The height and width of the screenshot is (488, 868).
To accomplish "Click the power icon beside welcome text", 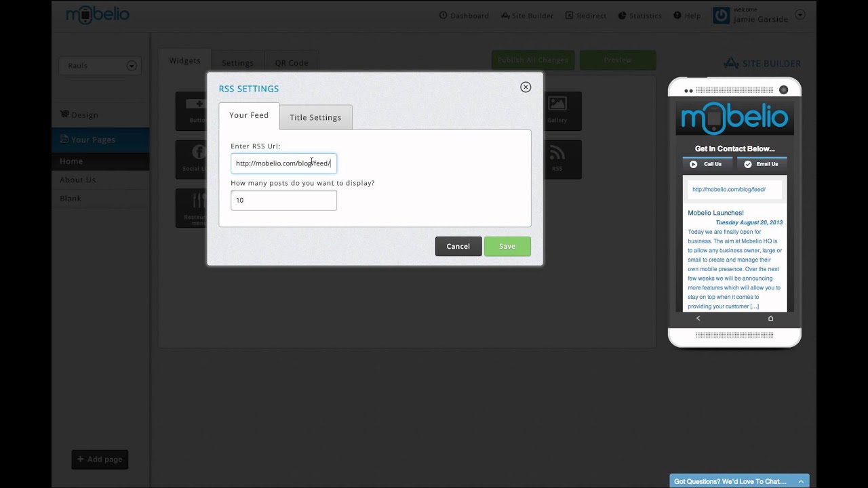I will pos(722,15).
